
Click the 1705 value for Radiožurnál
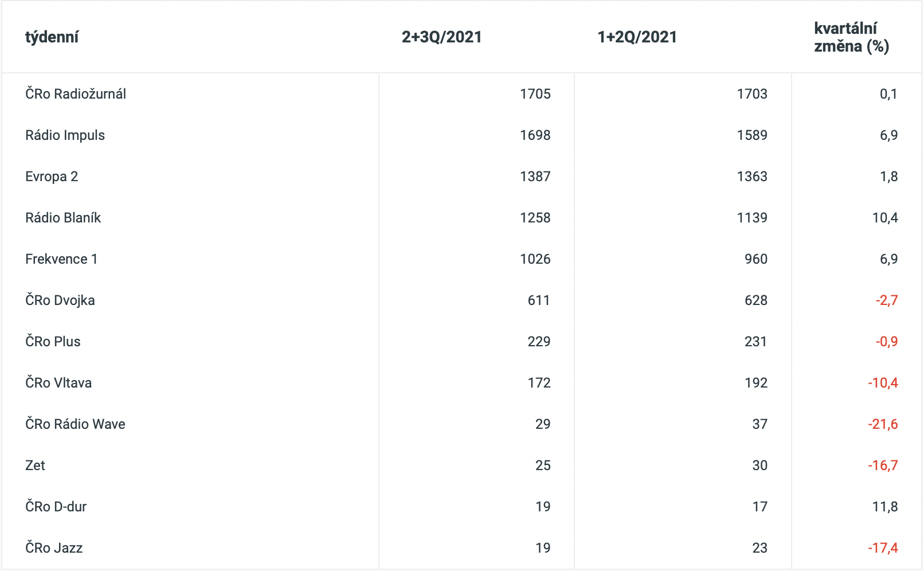(535, 94)
